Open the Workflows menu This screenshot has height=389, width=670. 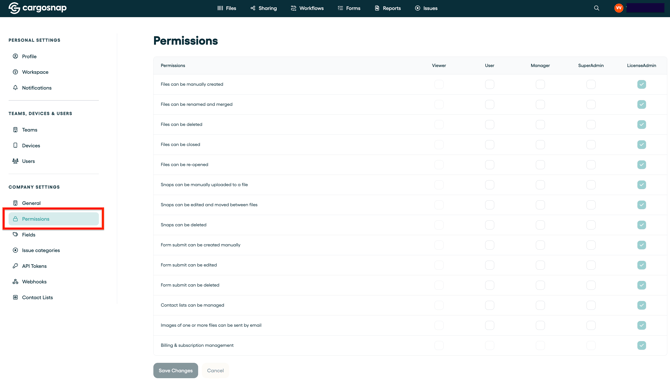tap(307, 8)
